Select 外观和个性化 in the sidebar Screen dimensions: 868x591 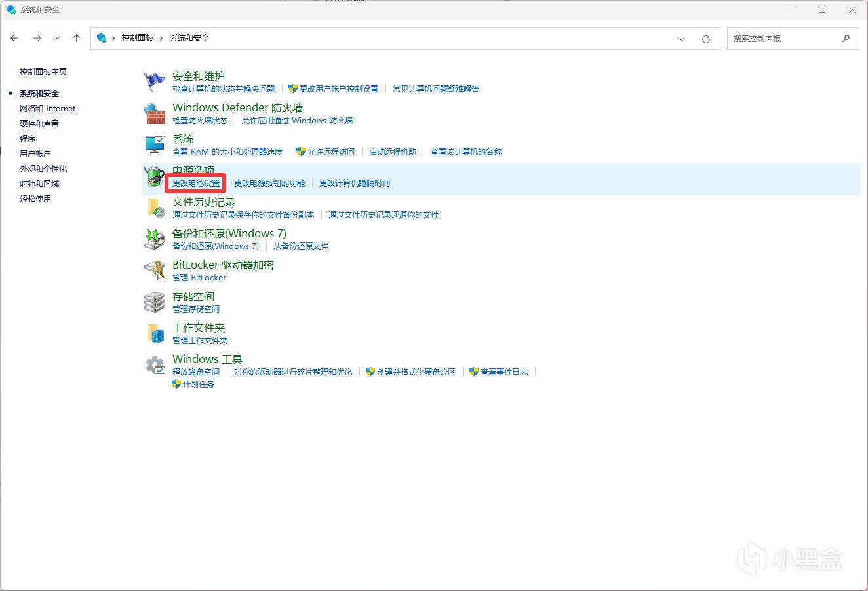43,169
